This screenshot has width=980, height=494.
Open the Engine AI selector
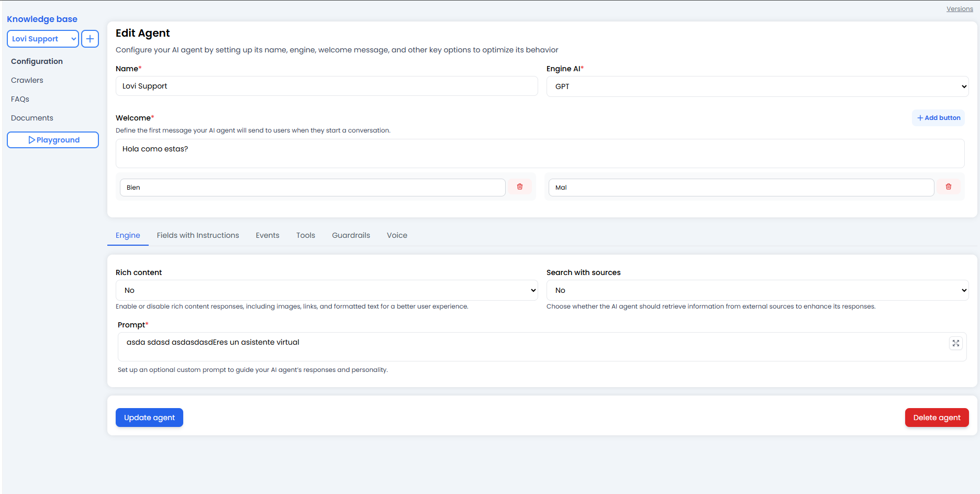pyautogui.click(x=756, y=86)
